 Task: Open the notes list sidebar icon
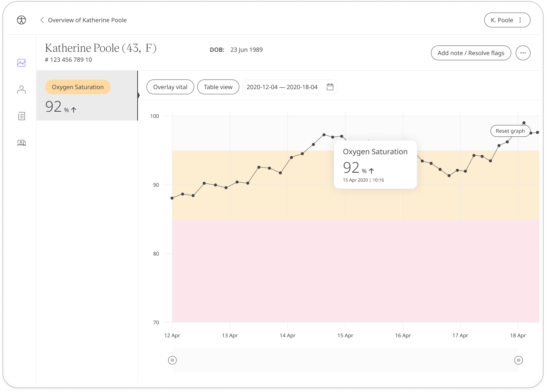click(21, 116)
